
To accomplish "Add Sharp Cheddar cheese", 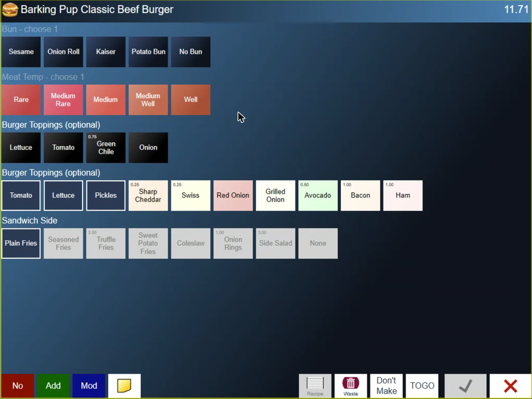I will 148,195.
